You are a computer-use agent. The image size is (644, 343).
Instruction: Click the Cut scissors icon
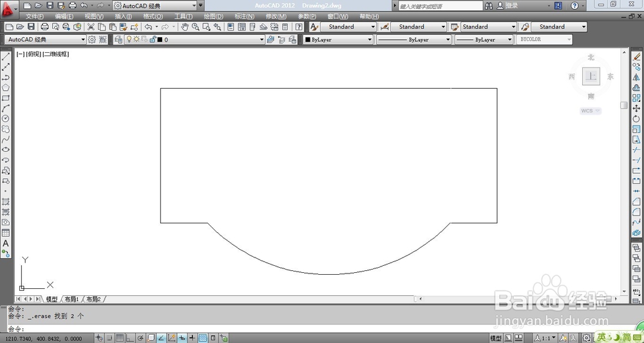tap(91, 27)
